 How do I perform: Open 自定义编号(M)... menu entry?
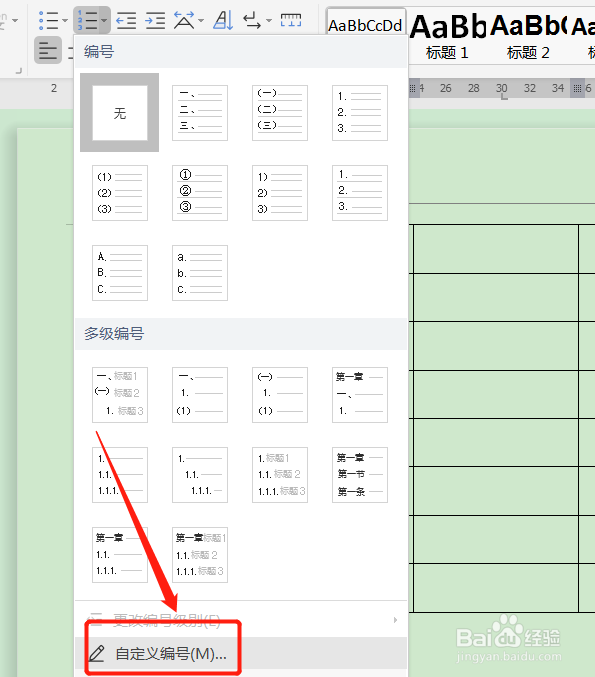click(241, 653)
